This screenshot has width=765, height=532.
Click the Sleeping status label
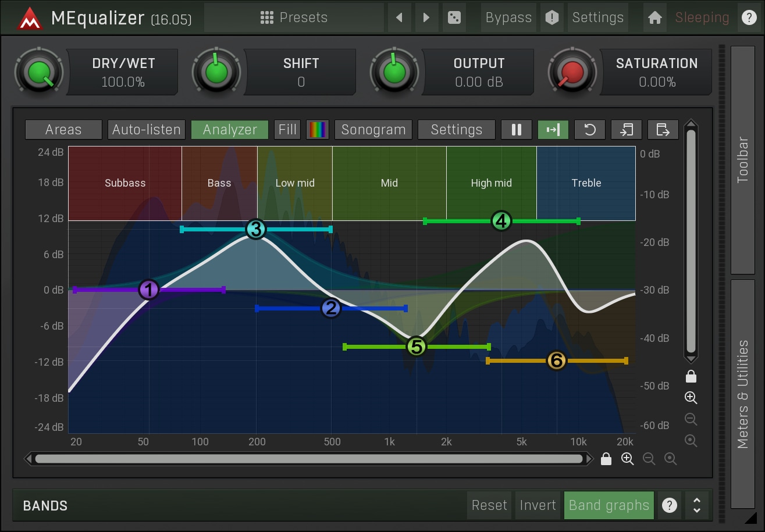[x=702, y=17]
